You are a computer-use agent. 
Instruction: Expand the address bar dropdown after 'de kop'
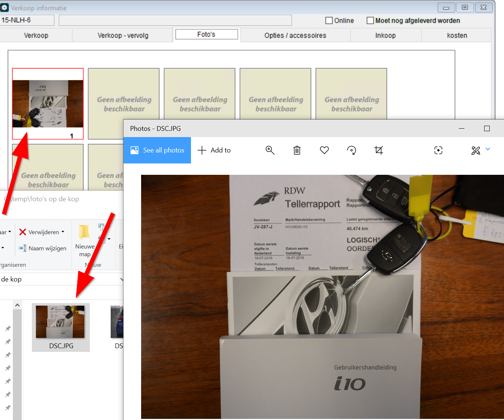pyautogui.click(x=121, y=279)
